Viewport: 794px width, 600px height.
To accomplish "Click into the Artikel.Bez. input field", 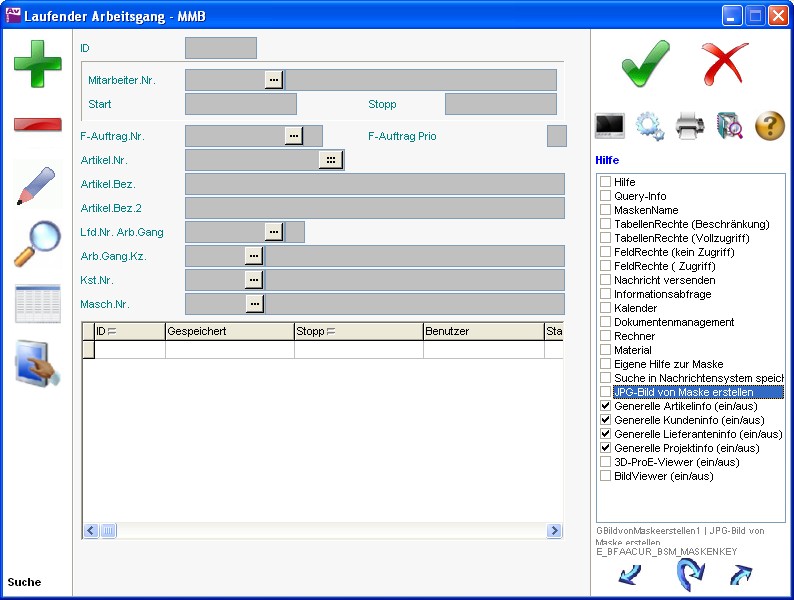I will pos(374,184).
